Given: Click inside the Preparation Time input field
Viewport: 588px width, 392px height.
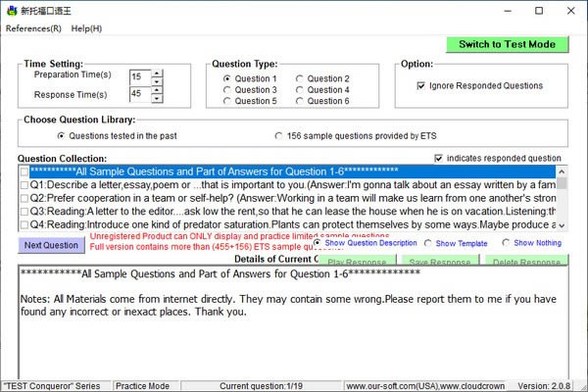Looking at the screenshot, I should [139, 76].
